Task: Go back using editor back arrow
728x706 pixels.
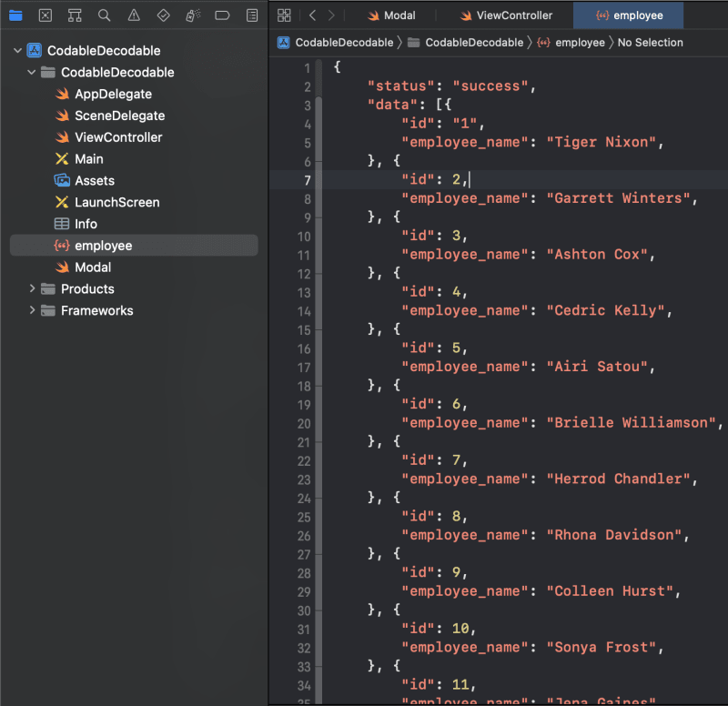Action: click(312, 15)
